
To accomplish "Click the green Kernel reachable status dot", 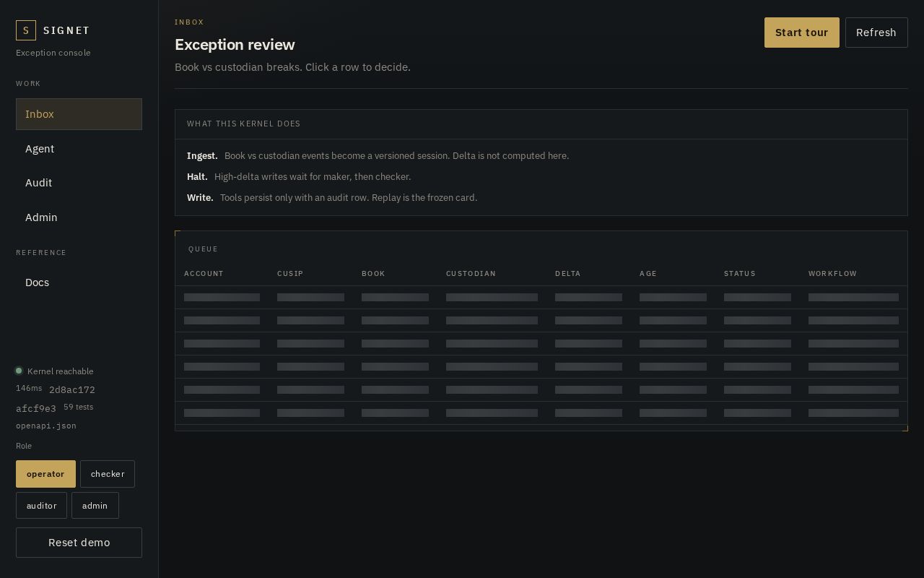I will (19, 371).
